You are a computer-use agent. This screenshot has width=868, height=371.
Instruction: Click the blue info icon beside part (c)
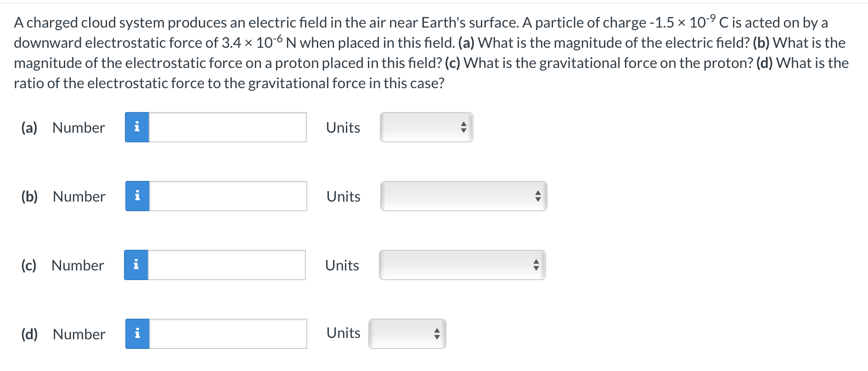(136, 264)
